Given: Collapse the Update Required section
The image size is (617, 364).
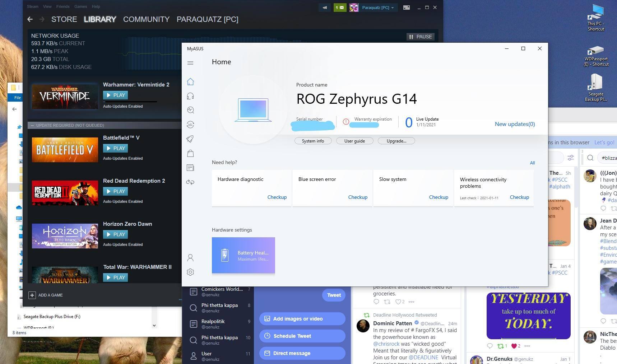Looking at the screenshot, I should [x=32, y=125].
